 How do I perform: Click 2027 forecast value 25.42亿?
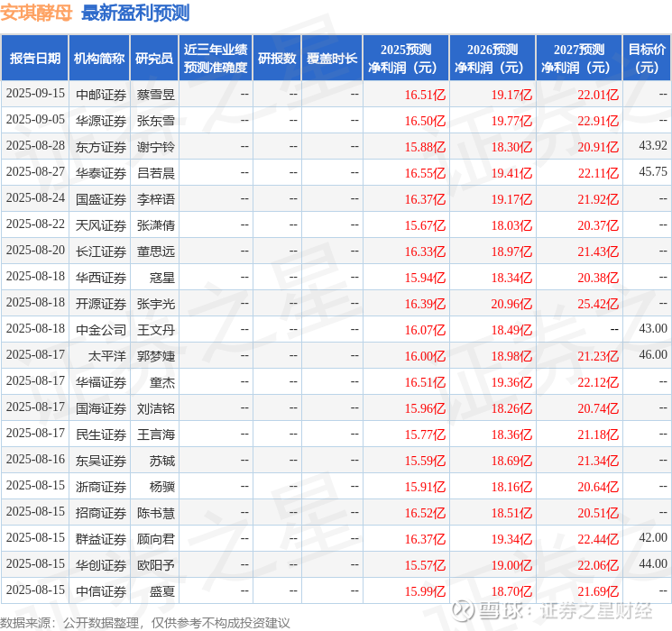[x=598, y=304]
